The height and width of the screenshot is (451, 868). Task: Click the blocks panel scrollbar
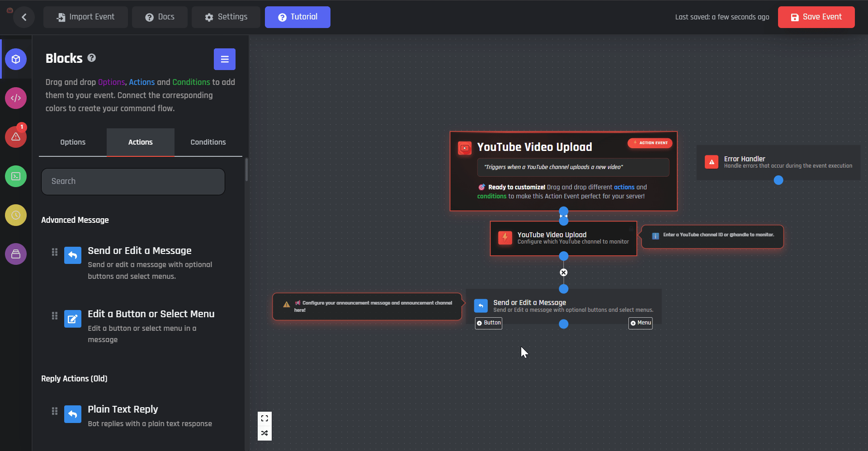[246, 169]
